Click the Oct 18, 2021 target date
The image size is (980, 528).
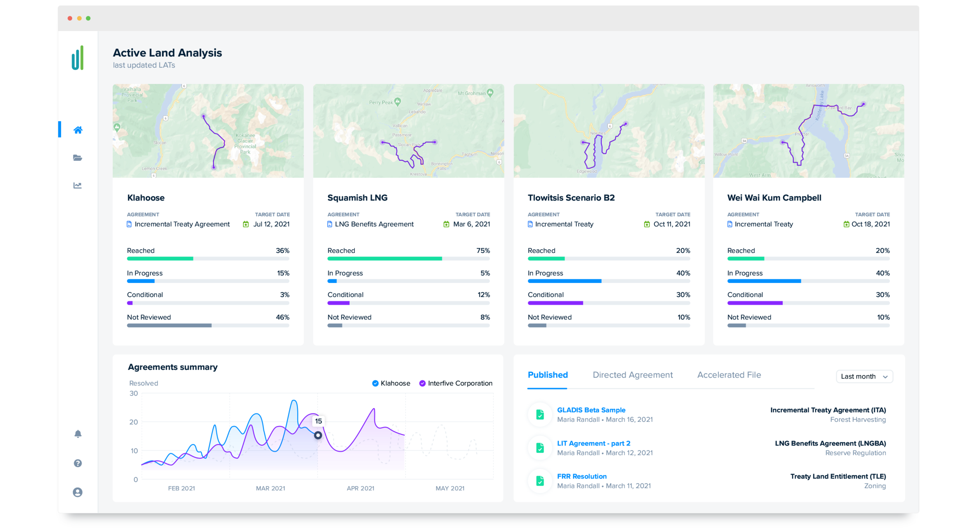pyautogui.click(x=871, y=224)
